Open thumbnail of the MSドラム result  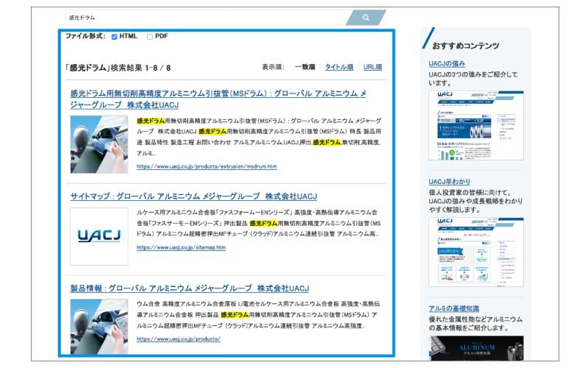(99, 144)
